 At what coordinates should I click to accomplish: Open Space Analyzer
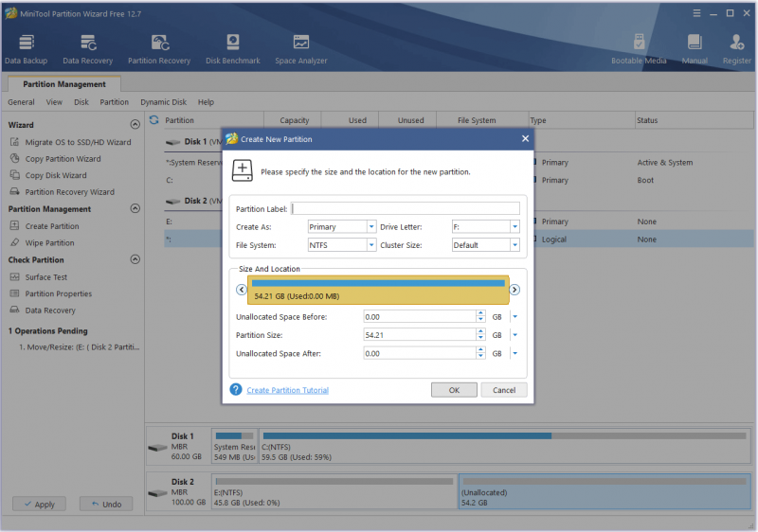pos(300,49)
